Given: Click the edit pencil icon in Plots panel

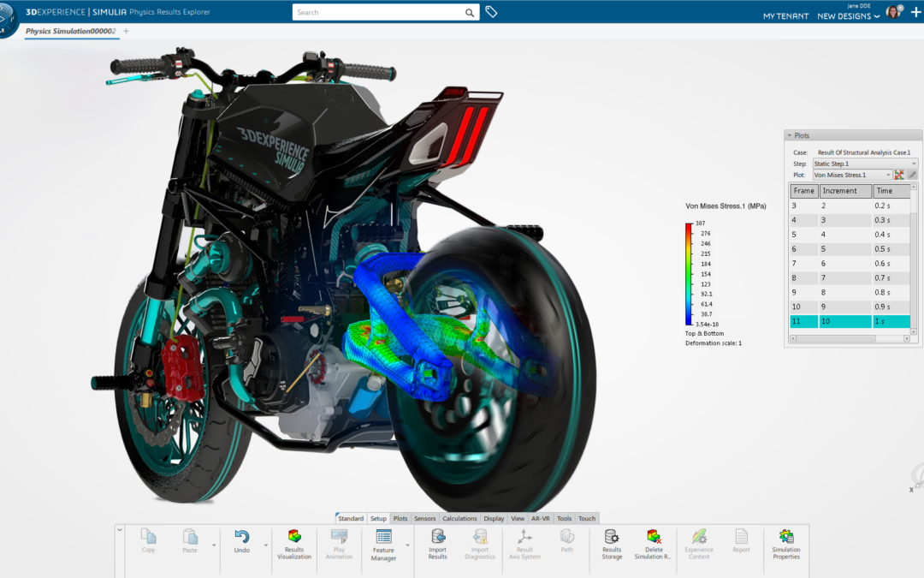Looking at the screenshot, I should [x=912, y=175].
